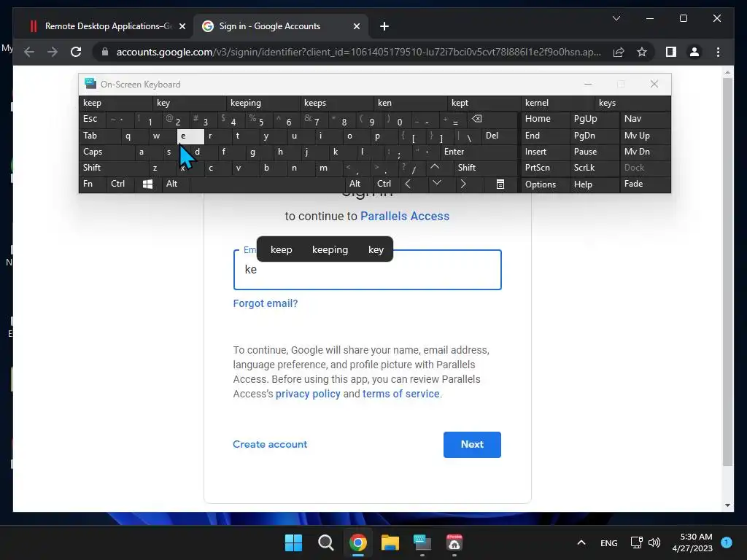Click the backspace key on On-Screen Keyboard
This screenshot has height=560, width=747.
[x=477, y=119]
